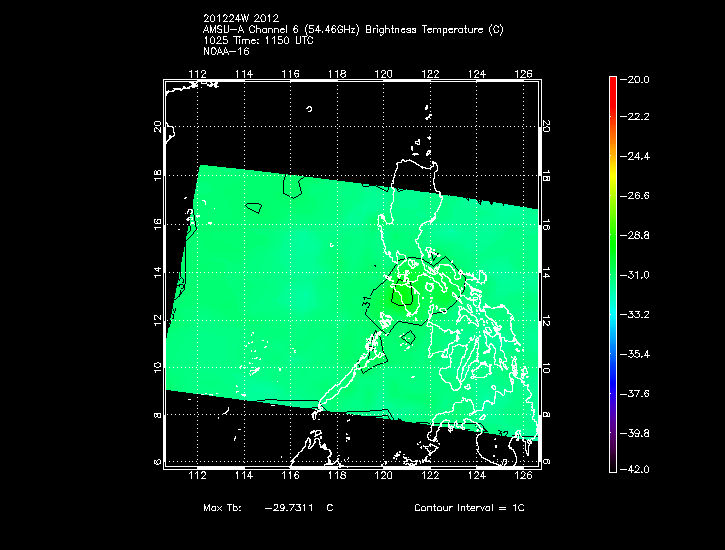
Task: Click longitude 118 on the top axis
Action: [x=337, y=74]
